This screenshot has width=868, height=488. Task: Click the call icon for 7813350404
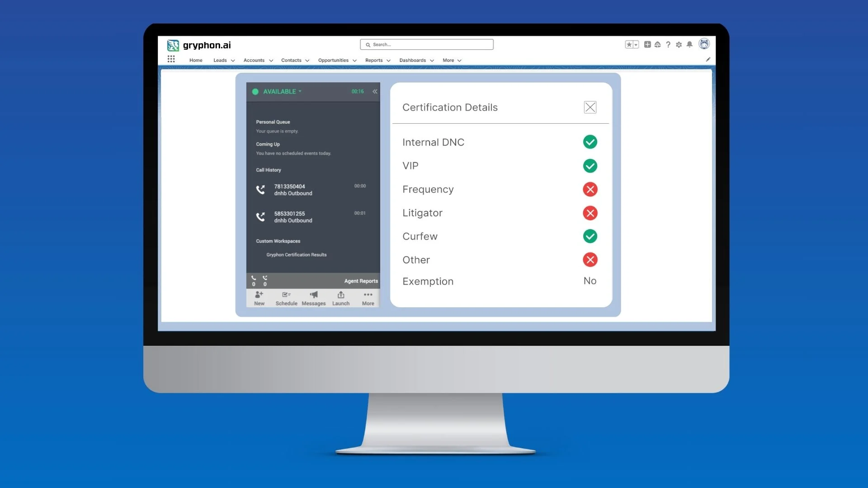pyautogui.click(x=260, y=190)
